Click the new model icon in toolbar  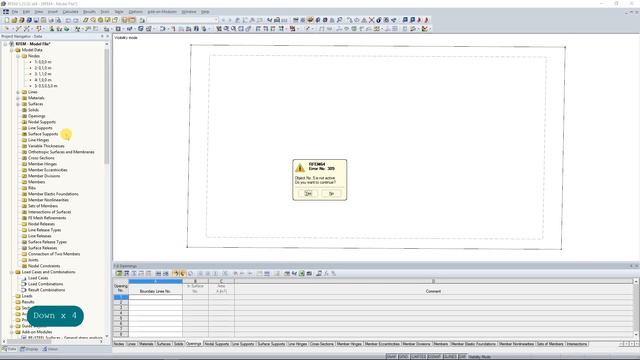7,20
